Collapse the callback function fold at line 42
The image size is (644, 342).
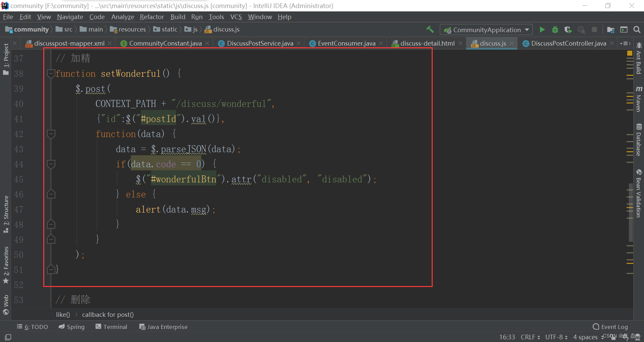(51, 134)
